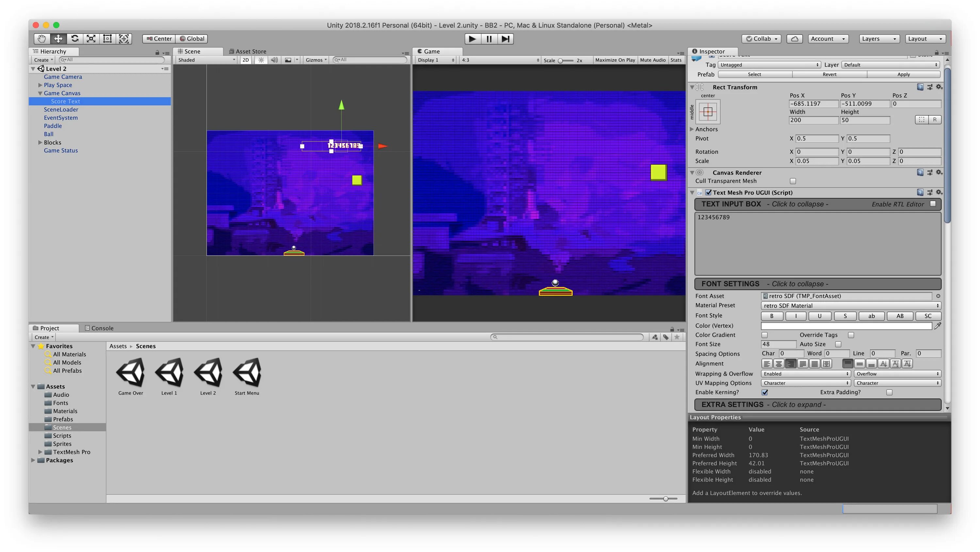Click Maximize On Play button
Screen dimensions: 980x552
[x=615, y=60]
